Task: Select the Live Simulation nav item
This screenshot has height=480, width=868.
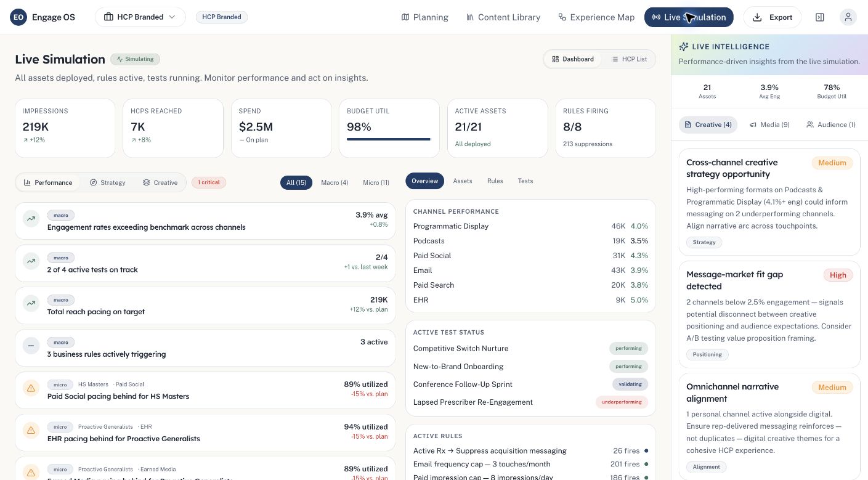Action: (x=689, y=17)
